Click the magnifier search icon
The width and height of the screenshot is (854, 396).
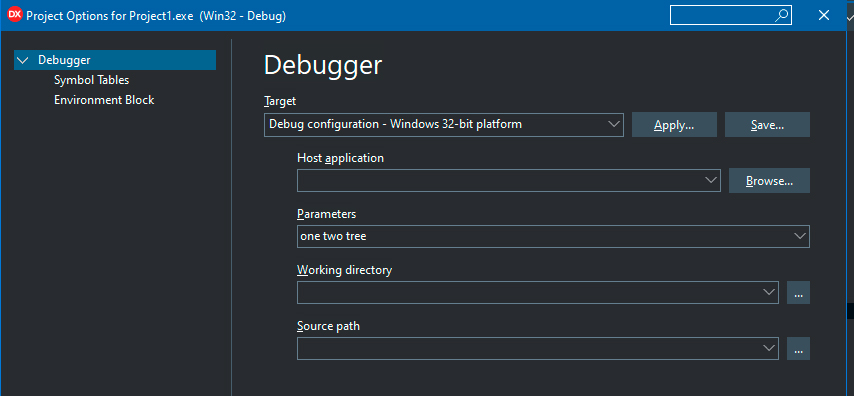click(x=782, y=15)
